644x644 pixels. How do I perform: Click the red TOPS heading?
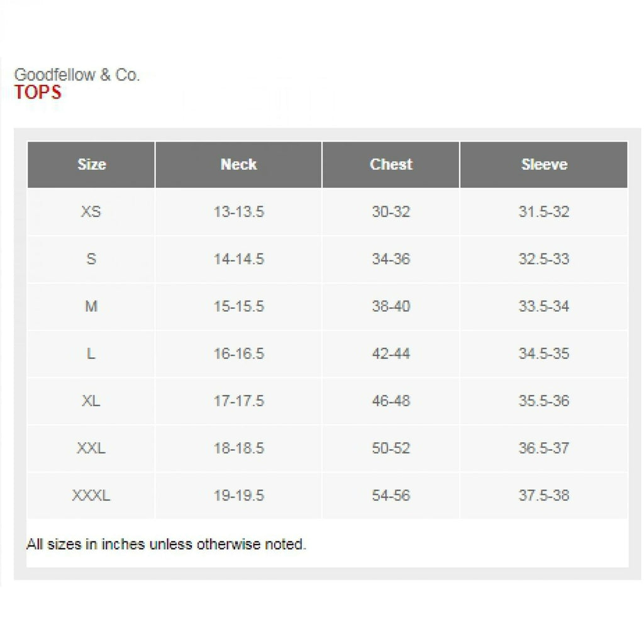point(38,92)
